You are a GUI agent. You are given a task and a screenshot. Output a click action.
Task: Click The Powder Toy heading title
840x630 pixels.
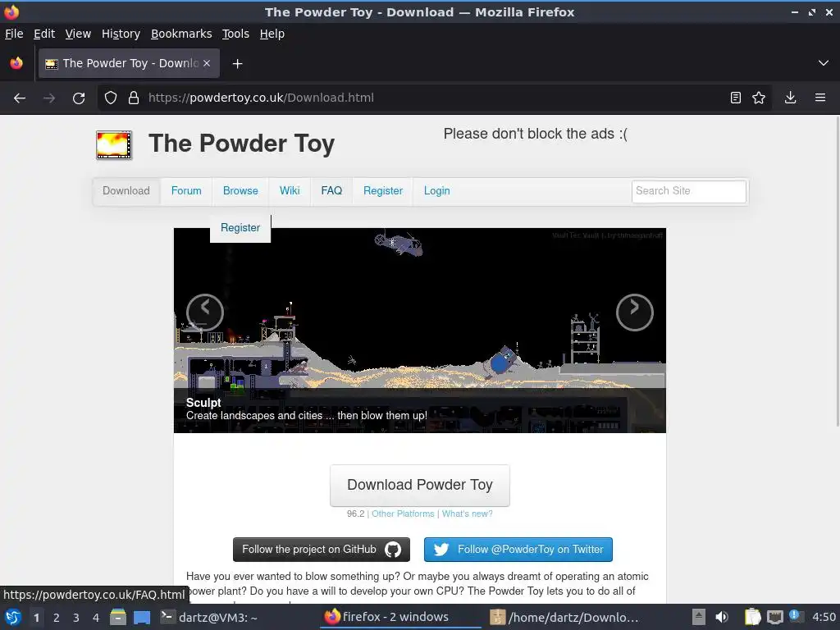[x=242, y=144]
